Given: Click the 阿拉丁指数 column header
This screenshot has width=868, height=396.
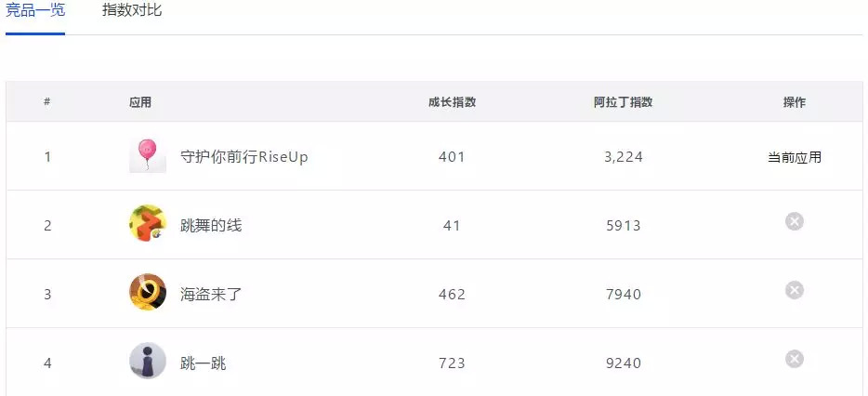Looking at the screenshot, I should [x=623, y=102].
